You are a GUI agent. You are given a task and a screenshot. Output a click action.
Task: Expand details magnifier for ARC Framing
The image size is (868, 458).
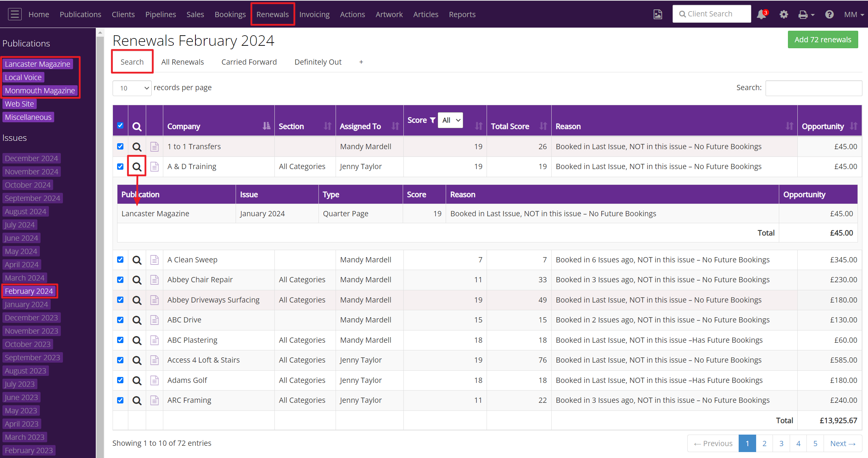pos(137,400)
